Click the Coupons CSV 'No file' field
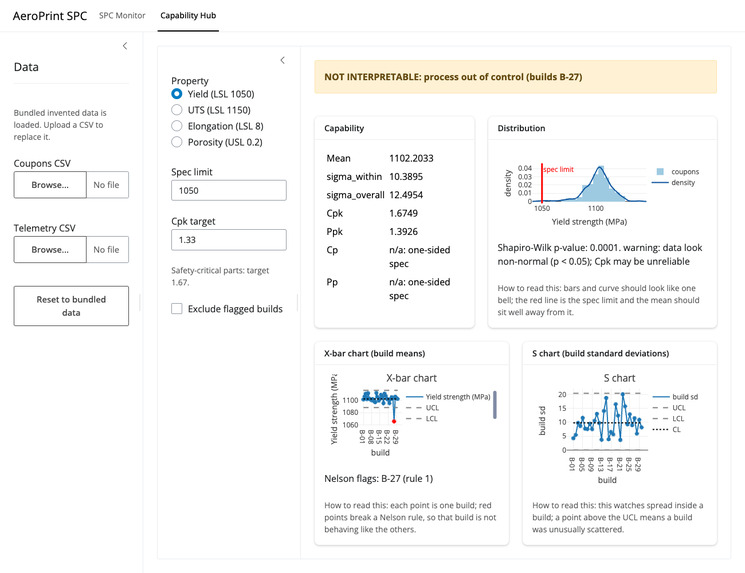 pyautogui.click(x=107, y=185)
